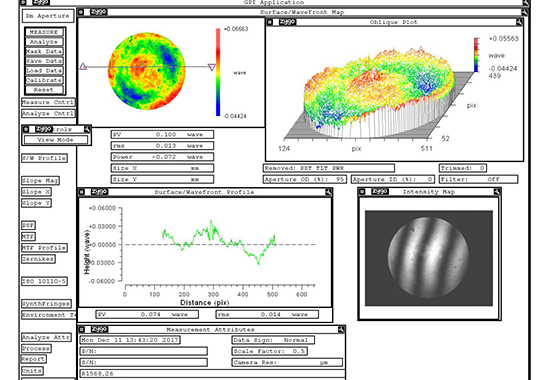Select the left triangle slice marker on map
The height and width of the screenshot is (380, 550).
[x=83, y=66]
